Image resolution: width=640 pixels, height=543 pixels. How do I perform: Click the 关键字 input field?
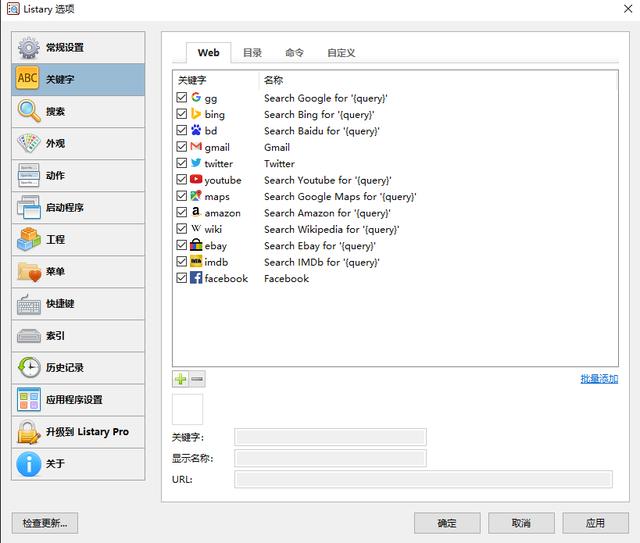(330, 437)
